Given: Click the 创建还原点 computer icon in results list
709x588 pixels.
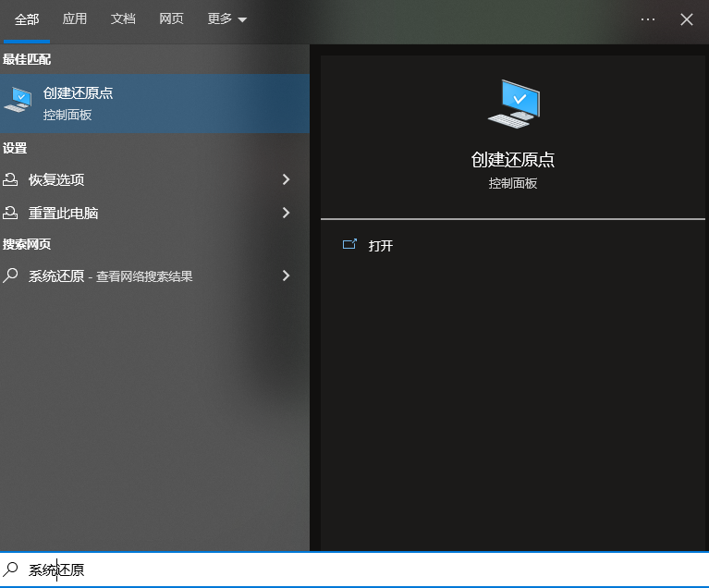Looking at the screenshot, I should pos(18,100).
